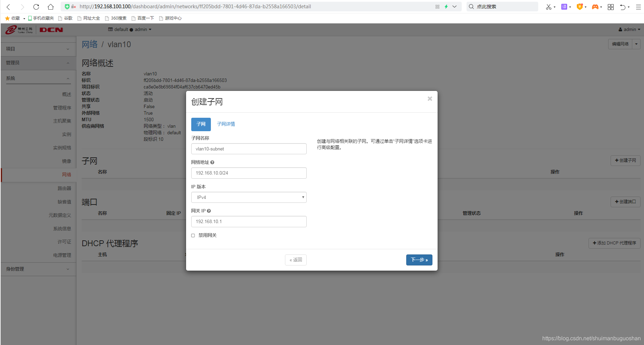Image resolution: width=644 pixels, height=345 pixels.
Task: Expand the 项目 sidebar section
Action: 38,49
